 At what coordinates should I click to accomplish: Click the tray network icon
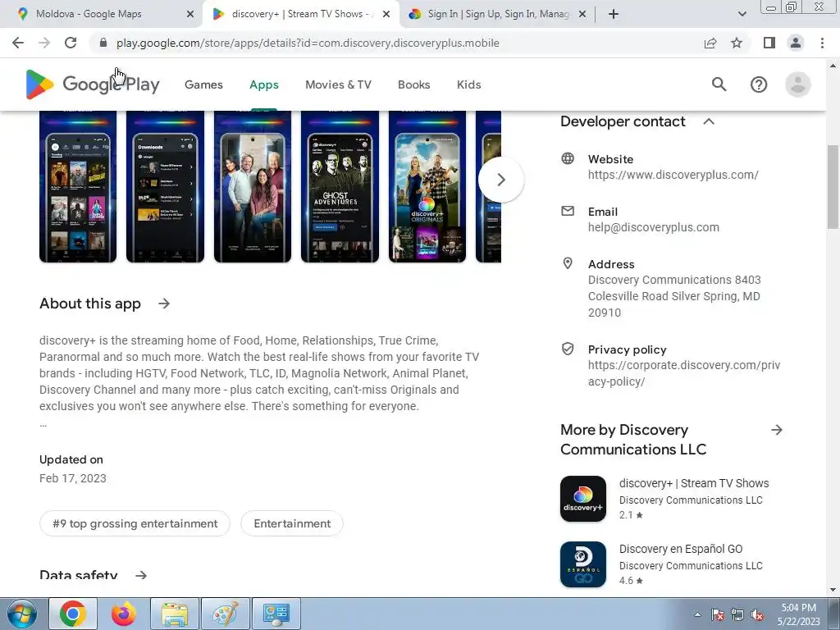pyautogui.click(x=737, y=615)
